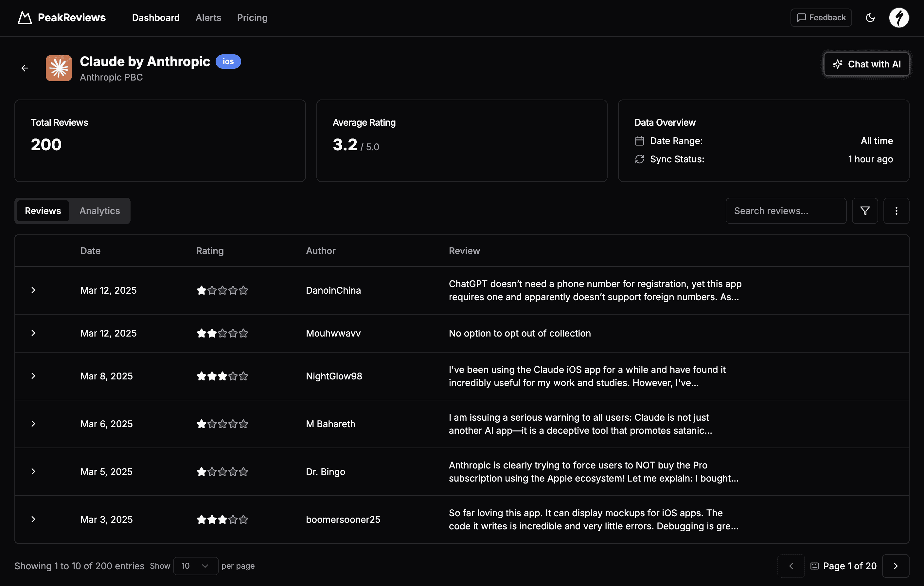The width and height of the screenshot is (924, 586).
Task: Click the three-star rating for NightGlow98
Action: 222,376
